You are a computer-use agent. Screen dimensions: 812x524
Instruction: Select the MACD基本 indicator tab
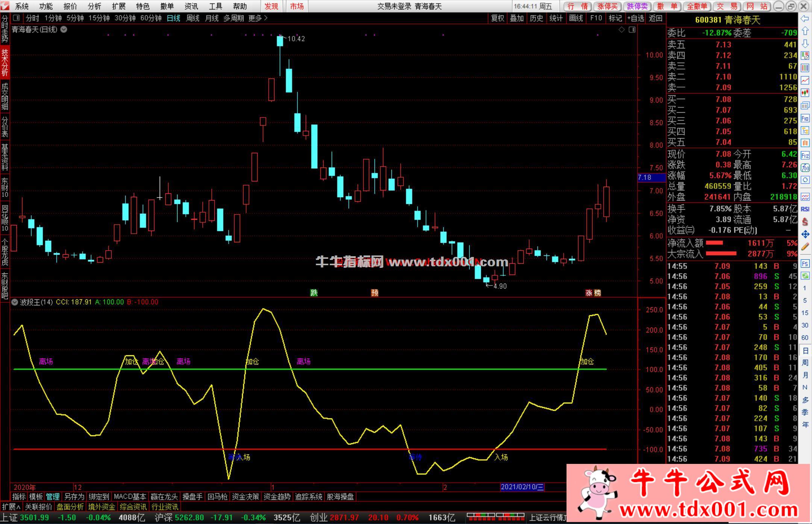point(130,497)
